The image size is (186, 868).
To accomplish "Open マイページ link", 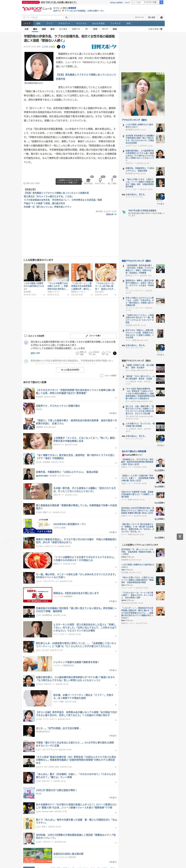I will [139, 18].
